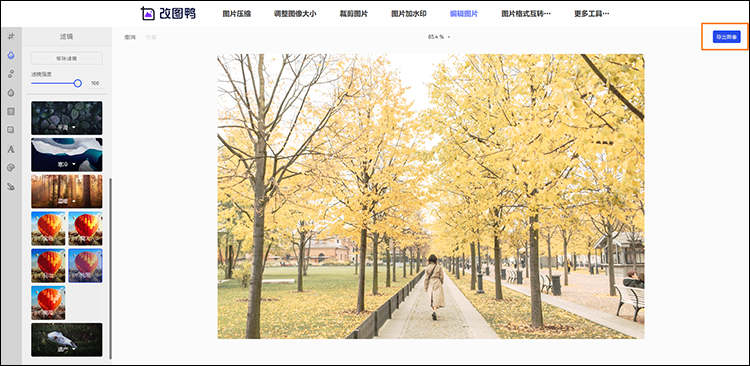Open 图片压缩 in top navigation
This screenshot has height=366, width=750.
coord(237,14)
